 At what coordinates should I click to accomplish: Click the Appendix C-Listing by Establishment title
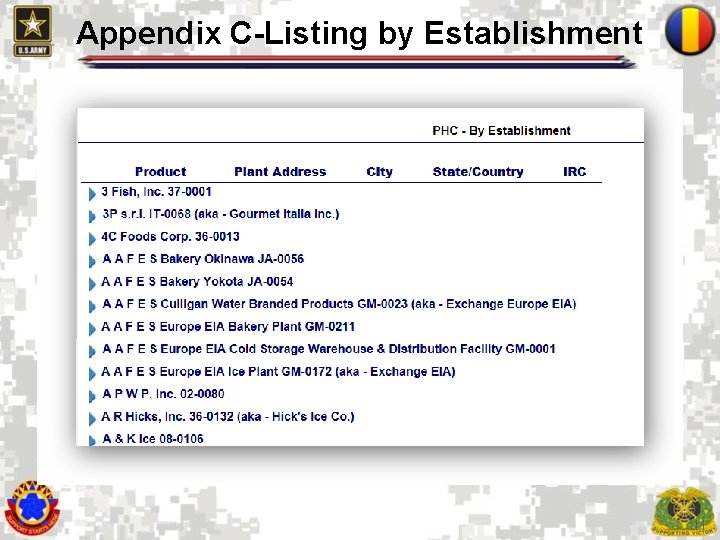coord(360,33)
